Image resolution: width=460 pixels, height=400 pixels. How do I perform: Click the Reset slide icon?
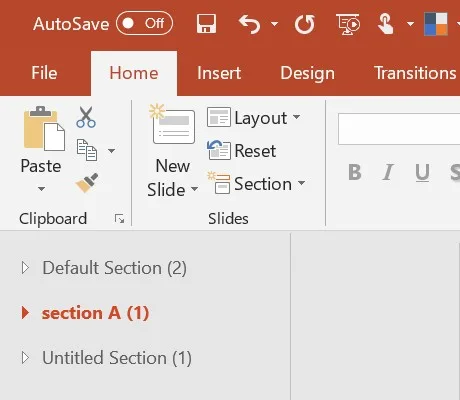219,150
